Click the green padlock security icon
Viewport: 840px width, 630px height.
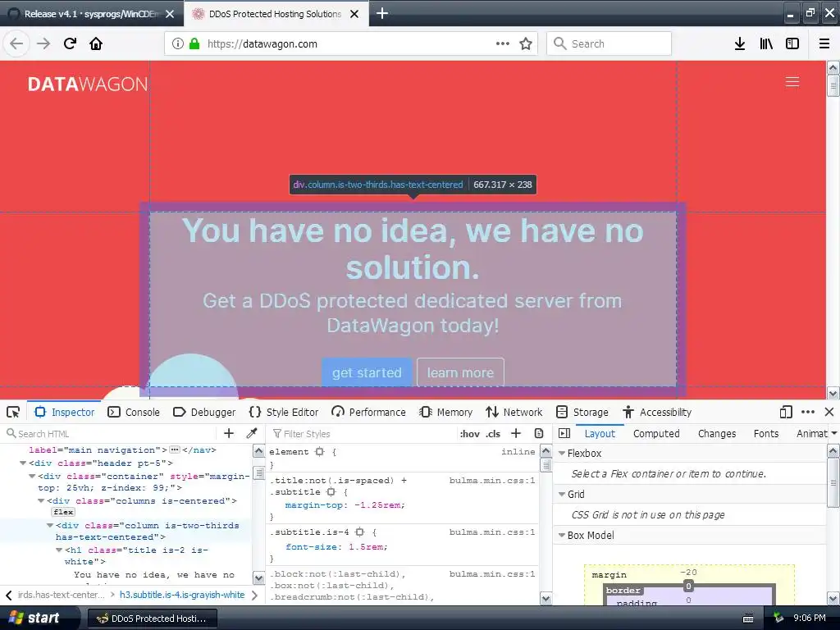click(194, 43)
